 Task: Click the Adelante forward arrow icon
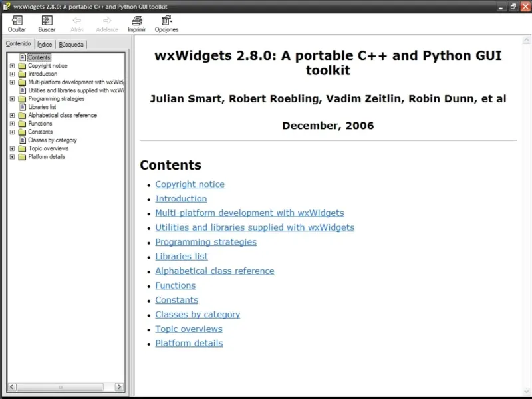(107, 21)
